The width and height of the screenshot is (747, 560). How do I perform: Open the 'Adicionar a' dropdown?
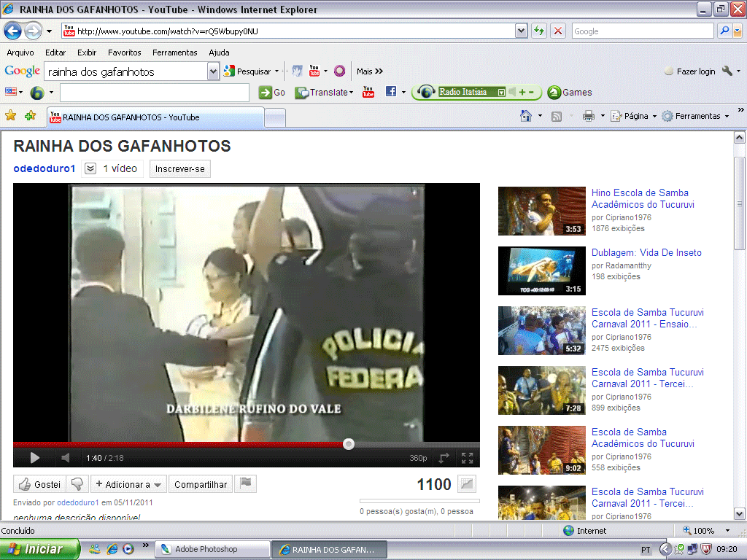128,484
